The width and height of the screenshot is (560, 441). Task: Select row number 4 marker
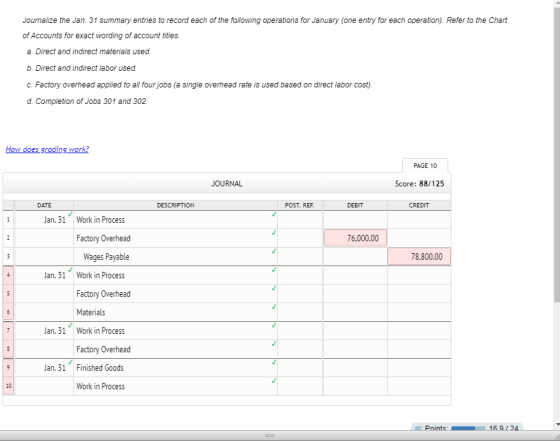pyautogui.click(x=8, y=275)
